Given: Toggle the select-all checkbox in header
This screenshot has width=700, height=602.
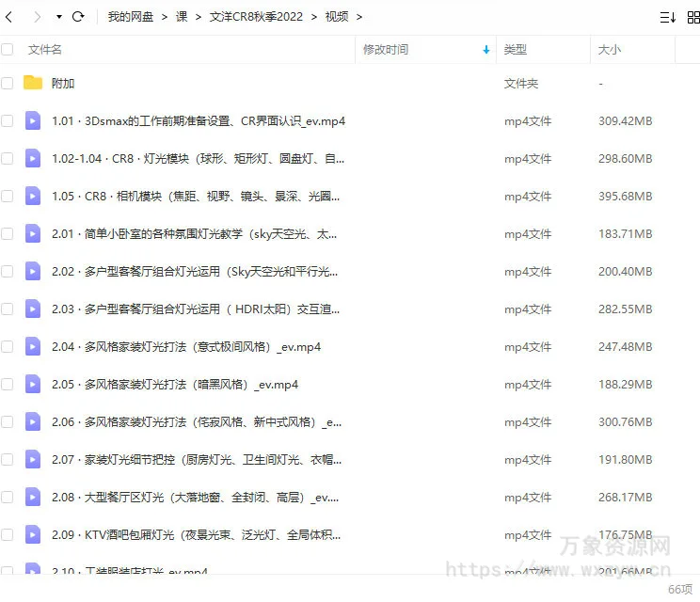Looking at the screenshot, I should click(x=8, y=50).
